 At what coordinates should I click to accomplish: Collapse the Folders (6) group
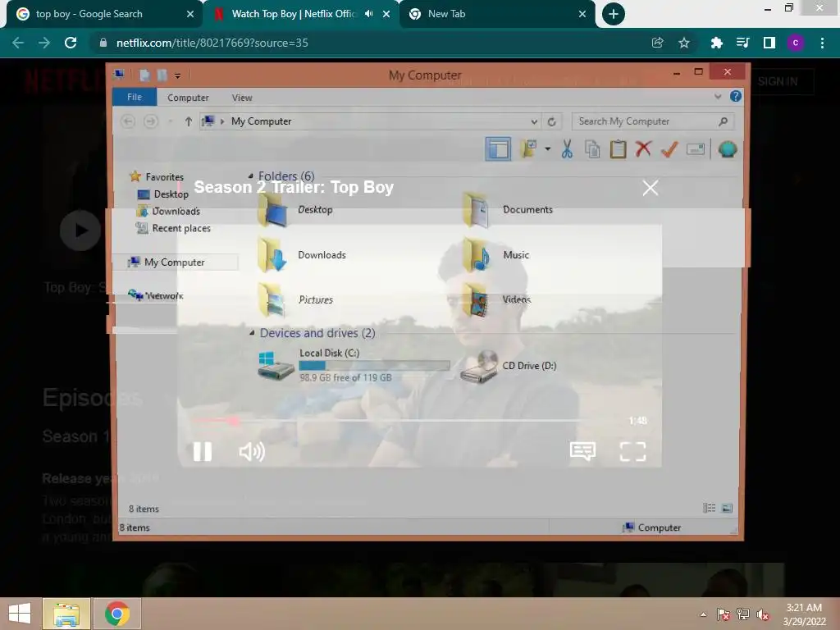pyautogui.click(x=250, y=176)
